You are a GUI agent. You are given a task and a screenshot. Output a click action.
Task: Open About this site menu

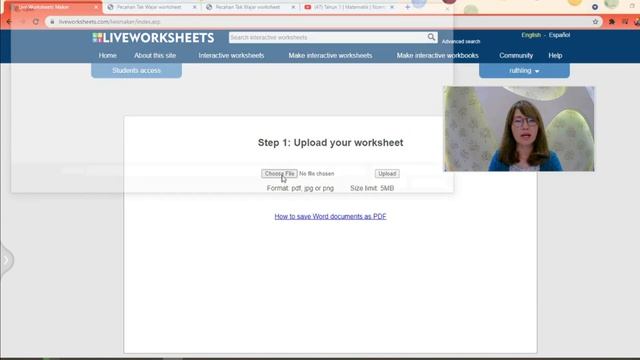[155, 56]
